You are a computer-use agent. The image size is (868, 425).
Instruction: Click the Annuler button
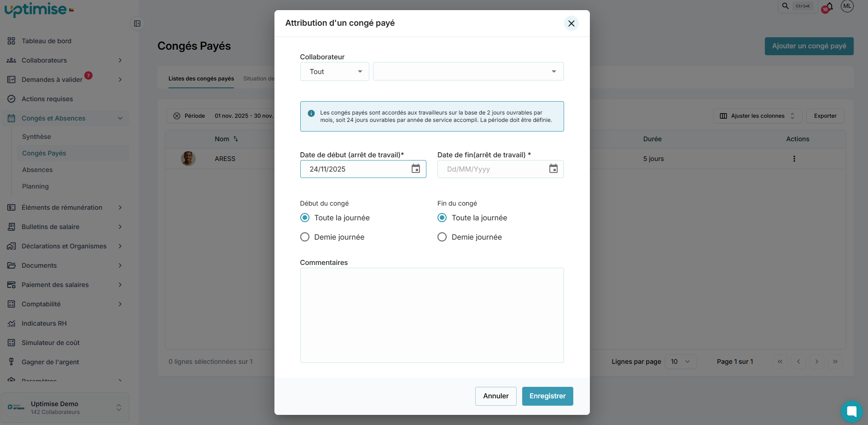click(495, 396)
